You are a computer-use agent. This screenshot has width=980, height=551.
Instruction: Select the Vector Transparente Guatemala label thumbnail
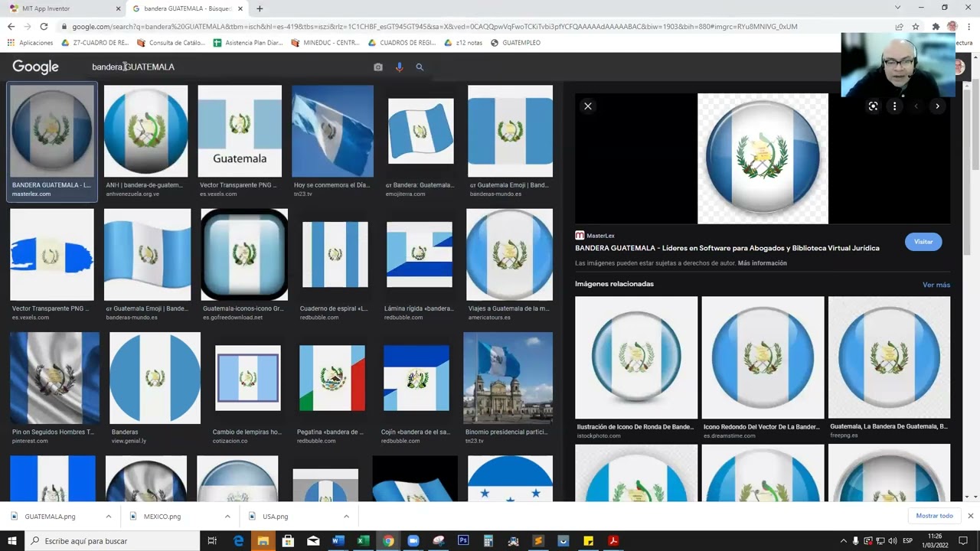[x=240, y=131]
